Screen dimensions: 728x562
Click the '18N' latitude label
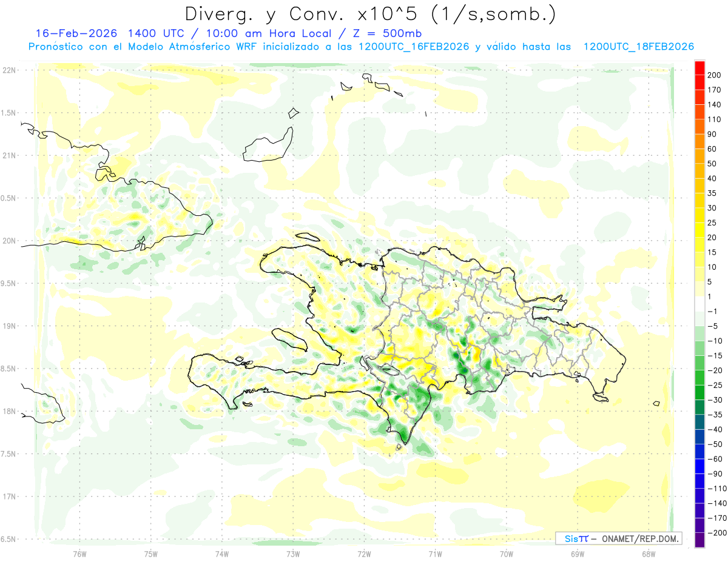point(9,411)
